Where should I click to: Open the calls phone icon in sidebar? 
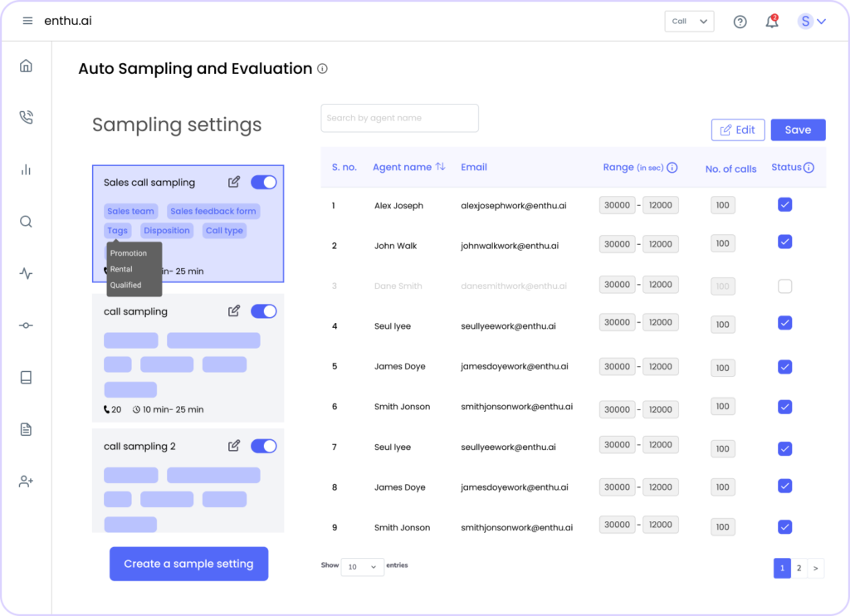[26, 117]
